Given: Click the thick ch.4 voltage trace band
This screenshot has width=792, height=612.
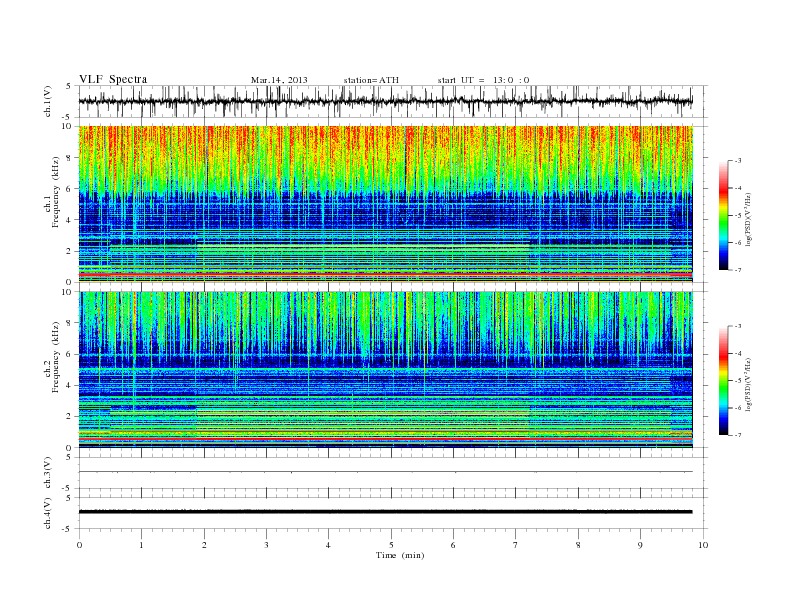Looking at the screenshot, I should 385,512.
